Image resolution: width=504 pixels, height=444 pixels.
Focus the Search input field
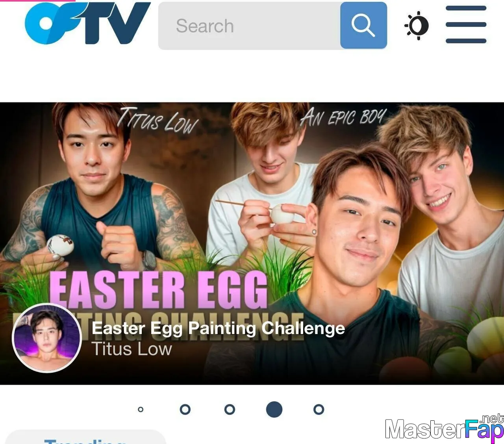(249, 26)
